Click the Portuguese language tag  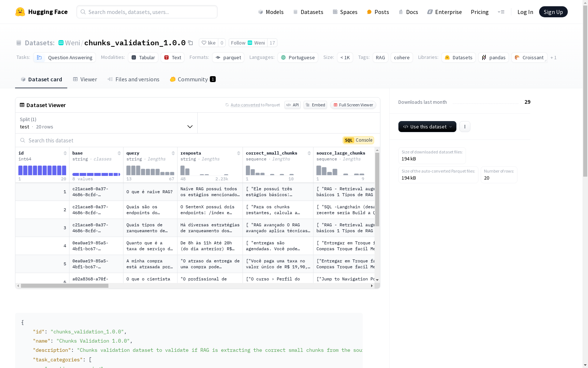(x=298, y=57)
